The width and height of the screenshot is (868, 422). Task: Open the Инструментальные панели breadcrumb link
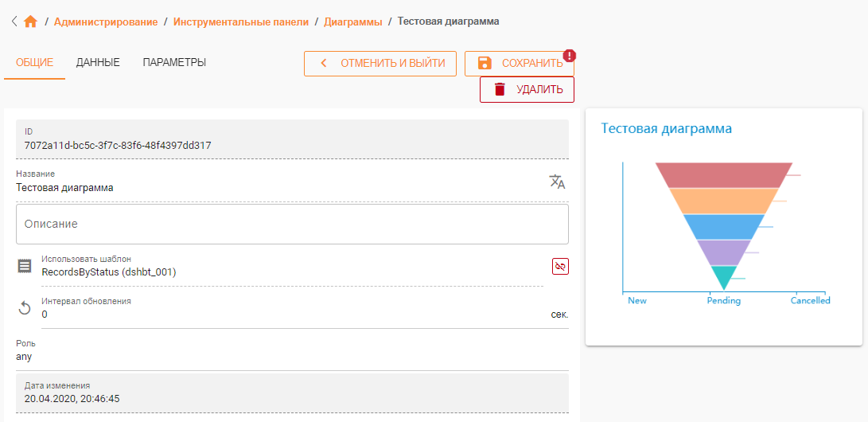[x=241, y=22]
